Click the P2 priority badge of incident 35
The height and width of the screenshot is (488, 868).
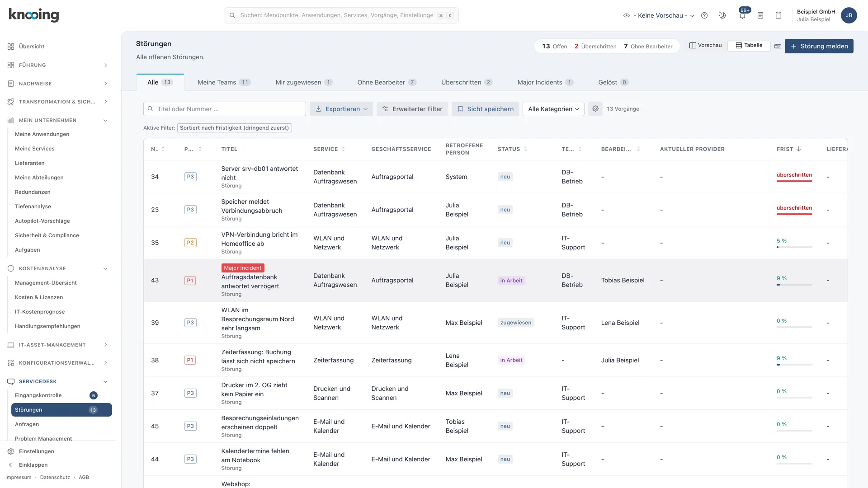pos(190,243)
